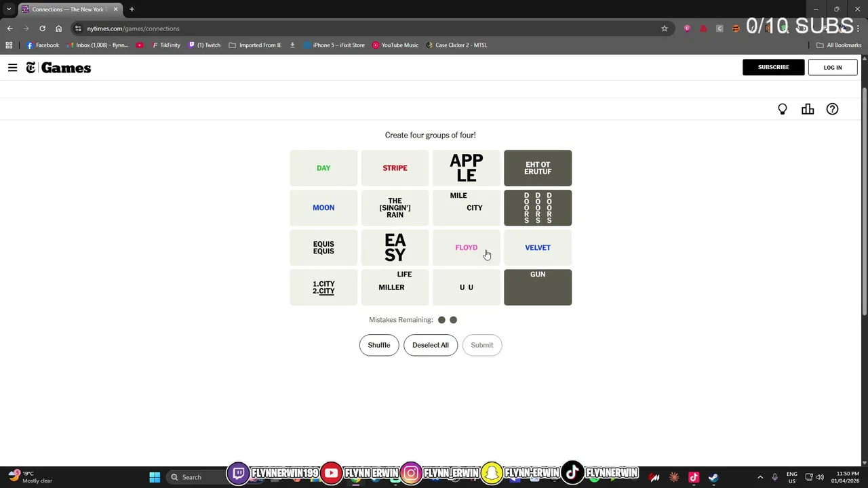This screenshot has height=488, width=868.
Task: Open the hints lightbulb icon
Action: click(783, 109)
